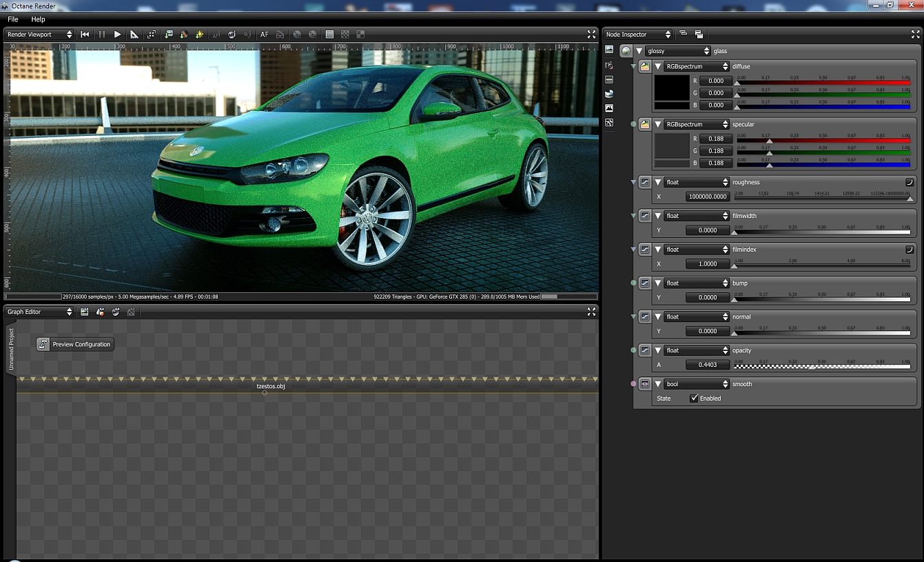Screen dimensions: 924x562
Task: Click the specular G value field
Action: click(x=715, y=151)
